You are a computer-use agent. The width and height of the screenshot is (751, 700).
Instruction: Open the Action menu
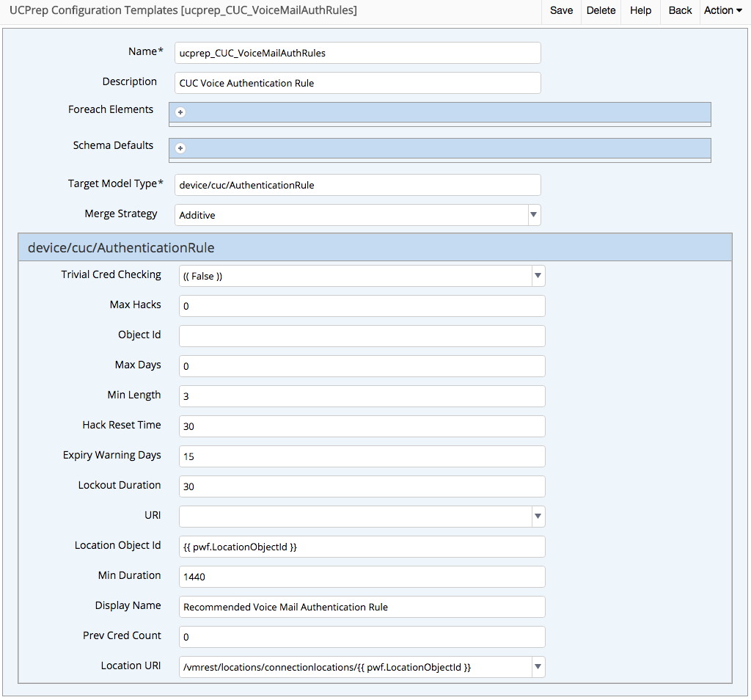pyautogui.click(x=722, y=10)
